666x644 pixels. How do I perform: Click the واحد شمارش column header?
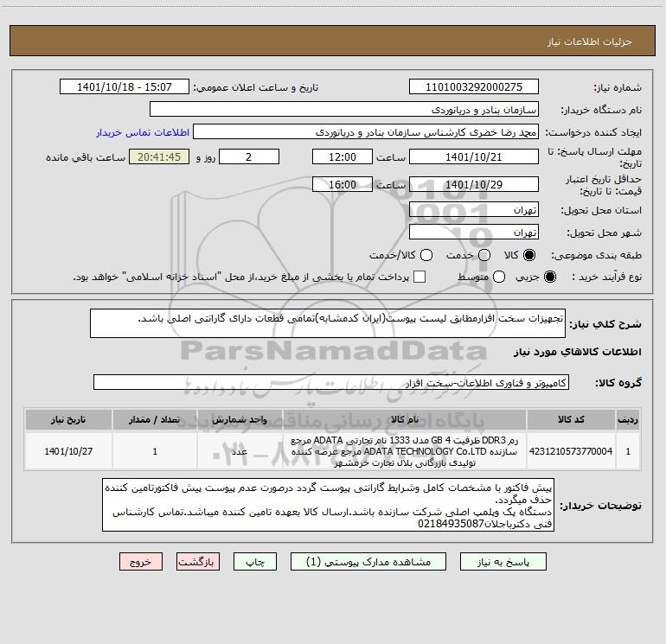point(240,419)
